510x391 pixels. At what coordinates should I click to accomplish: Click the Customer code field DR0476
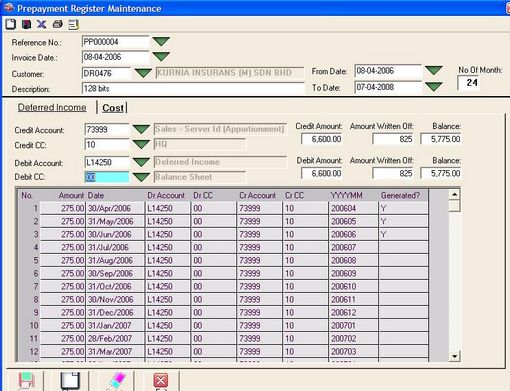[x=107, y=73]
